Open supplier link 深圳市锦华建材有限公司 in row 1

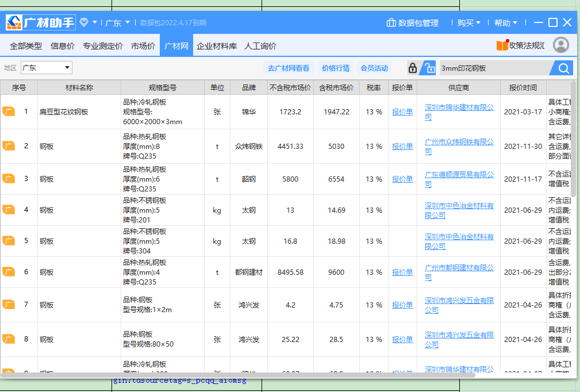(x=459, y=112)
